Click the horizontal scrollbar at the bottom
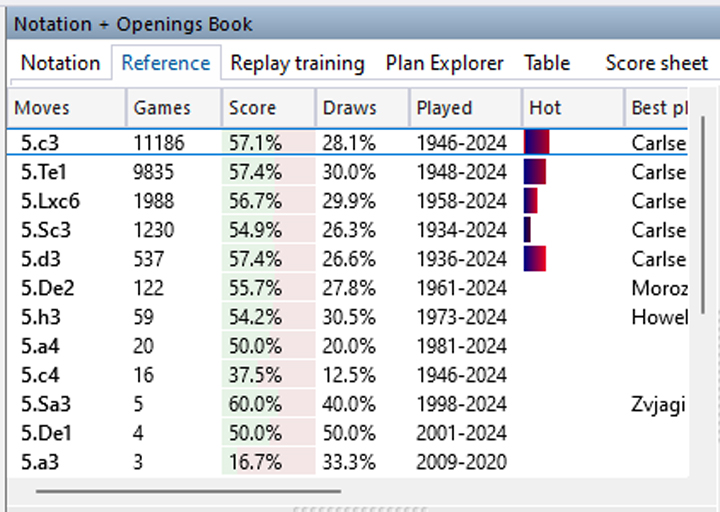Viewport: 720px width, 512px height. coord(188,491)
